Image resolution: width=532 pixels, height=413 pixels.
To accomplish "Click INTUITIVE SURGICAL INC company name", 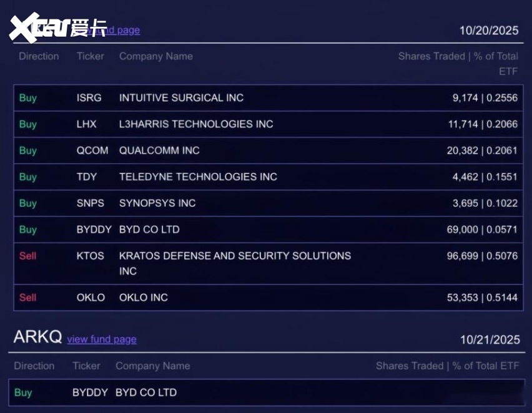I will 181,98.
